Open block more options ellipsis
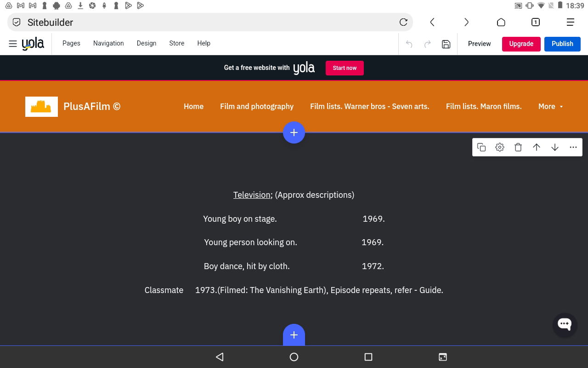 click(573, 147)
